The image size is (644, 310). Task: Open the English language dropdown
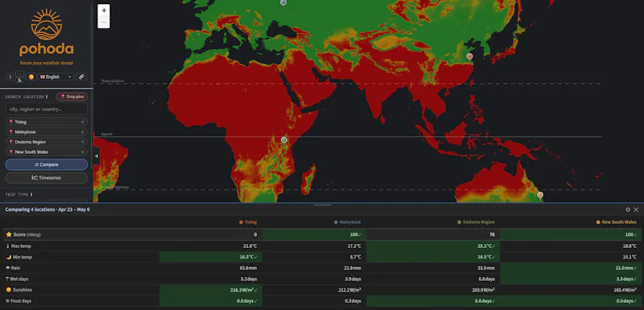coord(56,76)
